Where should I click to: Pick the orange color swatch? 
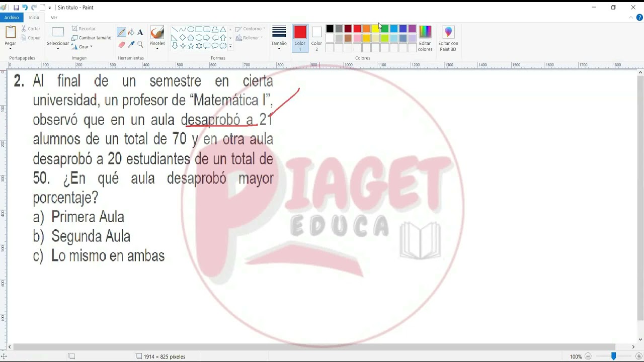pos(366,29)
